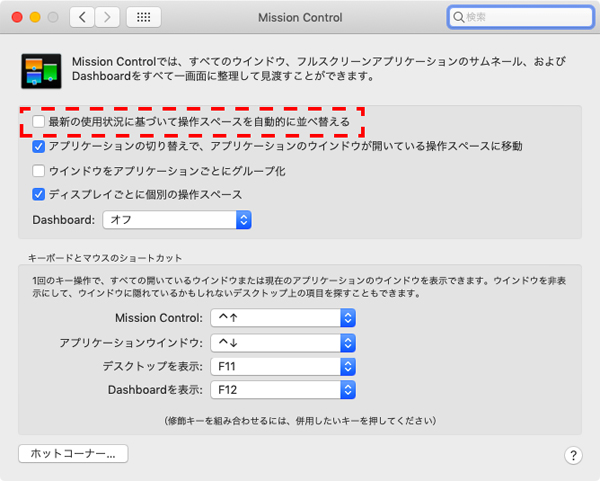Open help with the question mark button
The width and height of the screenshot is (600, 481).
(x=573, y=455)
